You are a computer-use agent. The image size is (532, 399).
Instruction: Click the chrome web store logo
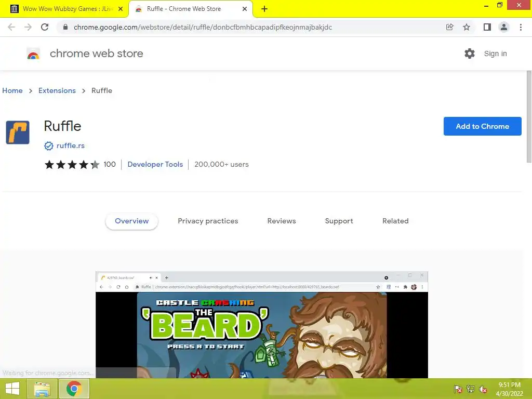click(33, 54)
